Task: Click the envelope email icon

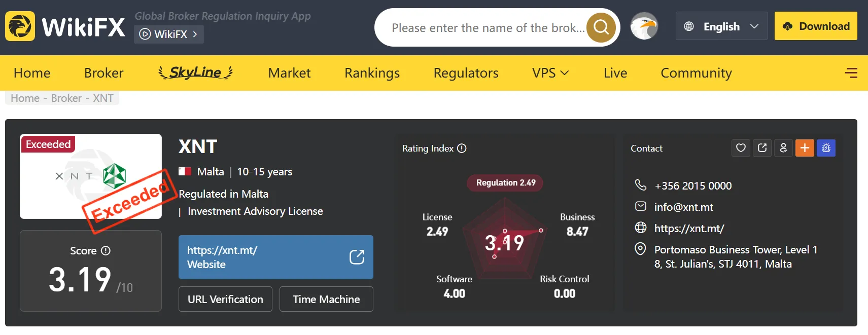Action: [x=641, y=206]
